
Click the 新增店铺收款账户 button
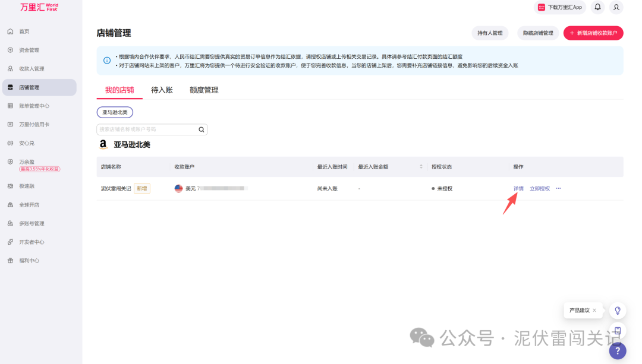coord(593,33)
